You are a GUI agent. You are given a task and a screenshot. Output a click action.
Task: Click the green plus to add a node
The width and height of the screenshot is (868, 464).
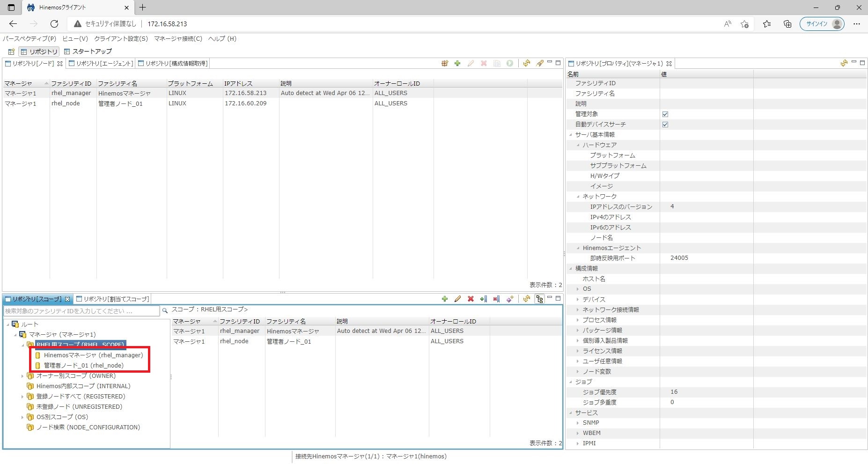click(x=457, y=63)
